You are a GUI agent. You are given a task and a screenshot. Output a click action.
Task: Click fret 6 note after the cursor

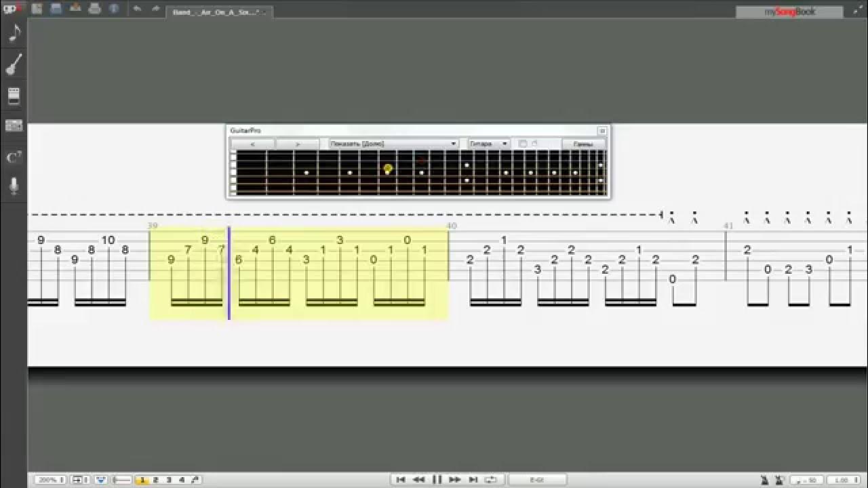239,260
